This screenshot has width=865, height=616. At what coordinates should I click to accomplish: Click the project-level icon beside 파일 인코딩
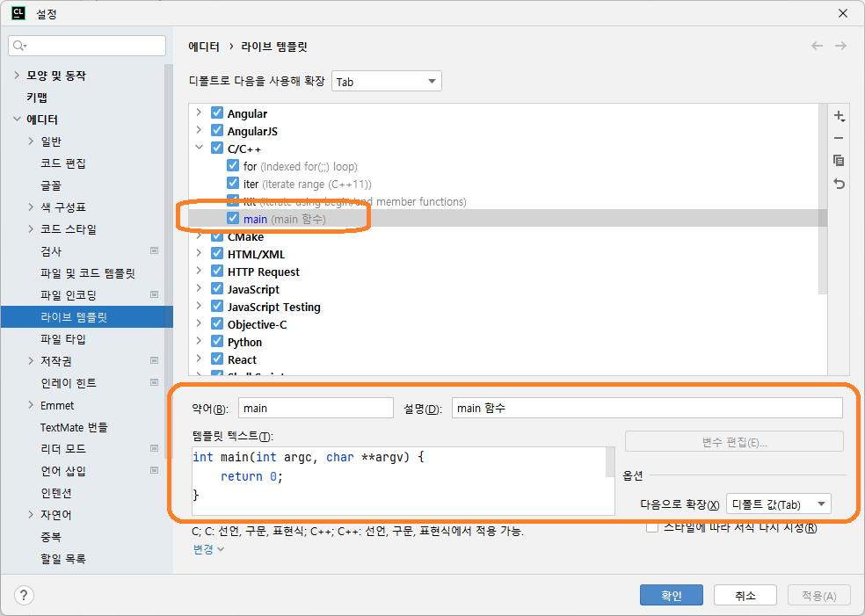155,294
